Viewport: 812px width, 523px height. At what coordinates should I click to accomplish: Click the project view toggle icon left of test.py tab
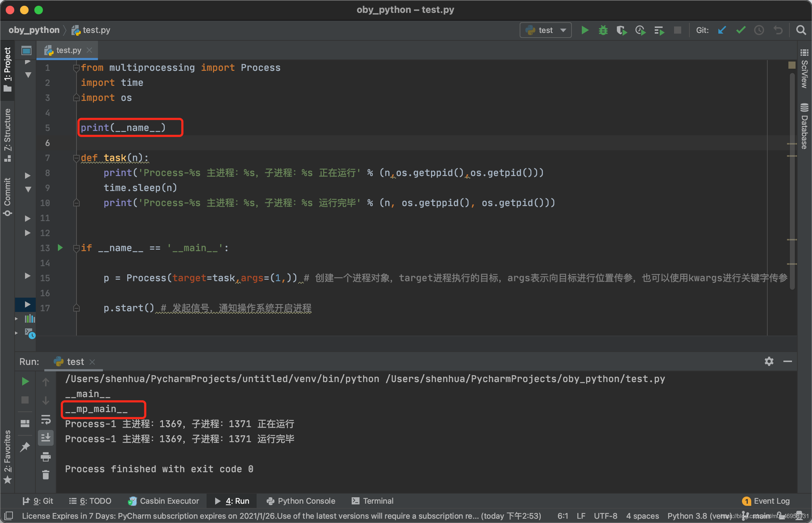tap(26, 50)
